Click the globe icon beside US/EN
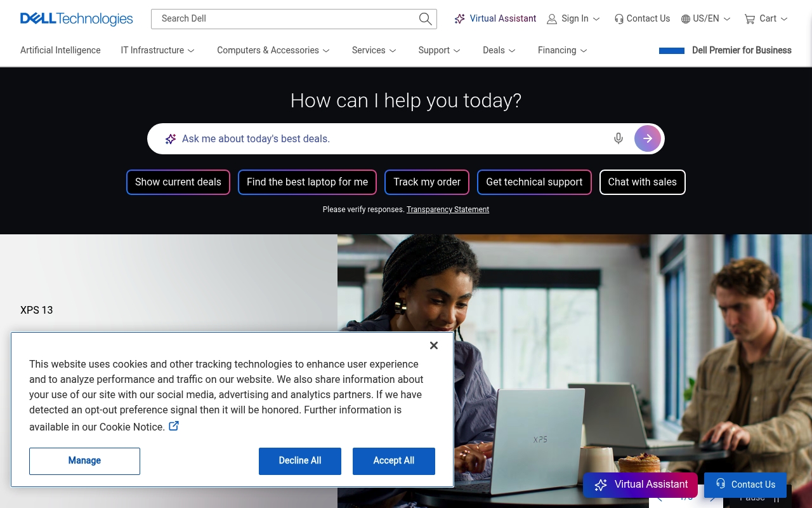This screenshot has height=508, width=812. tap(686, 19)
